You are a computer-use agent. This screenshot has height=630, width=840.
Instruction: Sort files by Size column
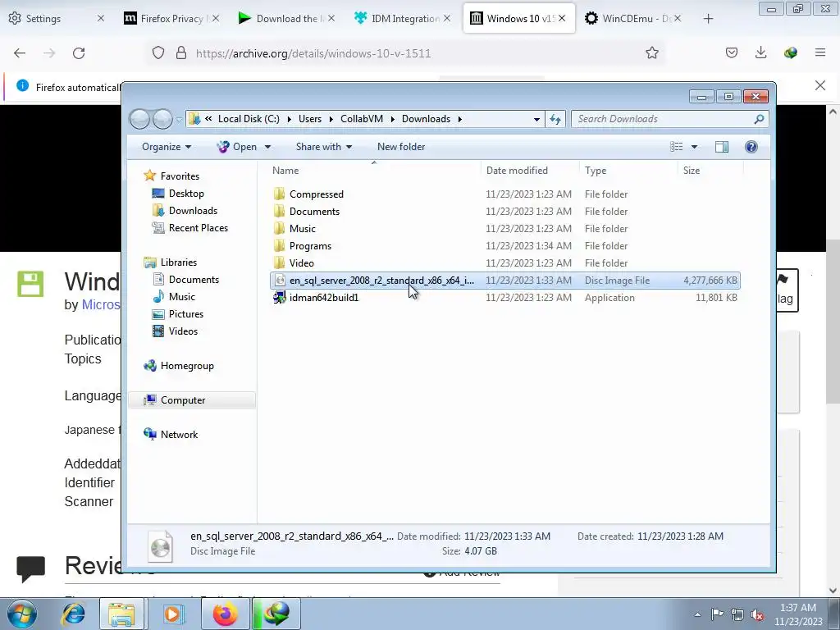pyautogui.click(x=691, y=171)
